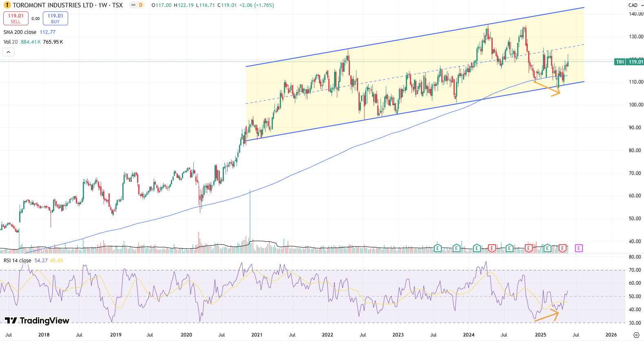The height and width of the screenshot is (341, 644).
Task: Click 30.00 on the RSI axis
Action: (635, 323)
